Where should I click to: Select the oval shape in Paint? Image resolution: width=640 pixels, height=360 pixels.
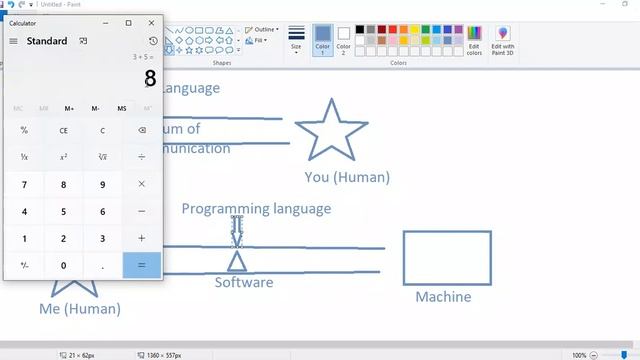189,31
